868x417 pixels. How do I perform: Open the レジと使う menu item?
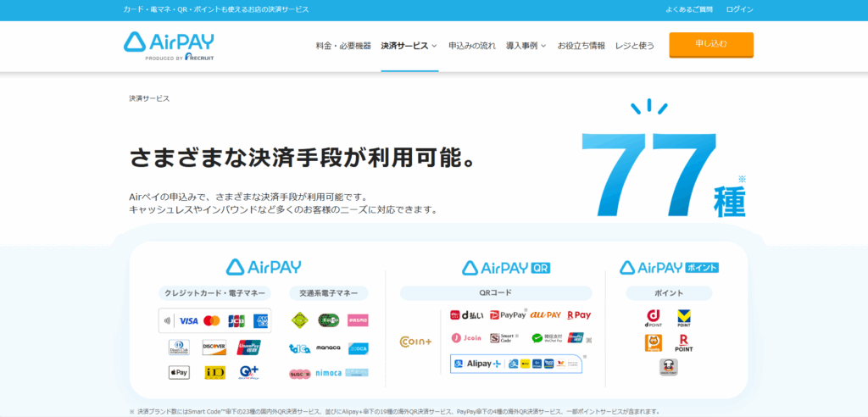tap(634, 46)
